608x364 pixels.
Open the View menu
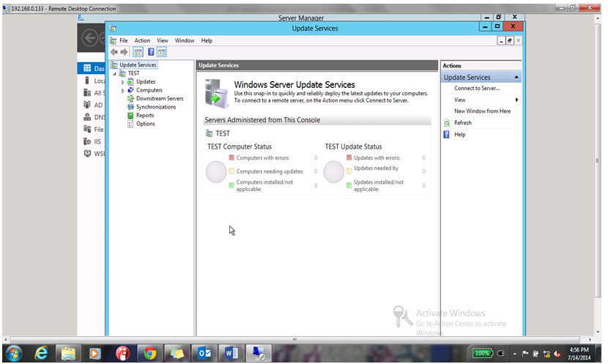(163, 40)
